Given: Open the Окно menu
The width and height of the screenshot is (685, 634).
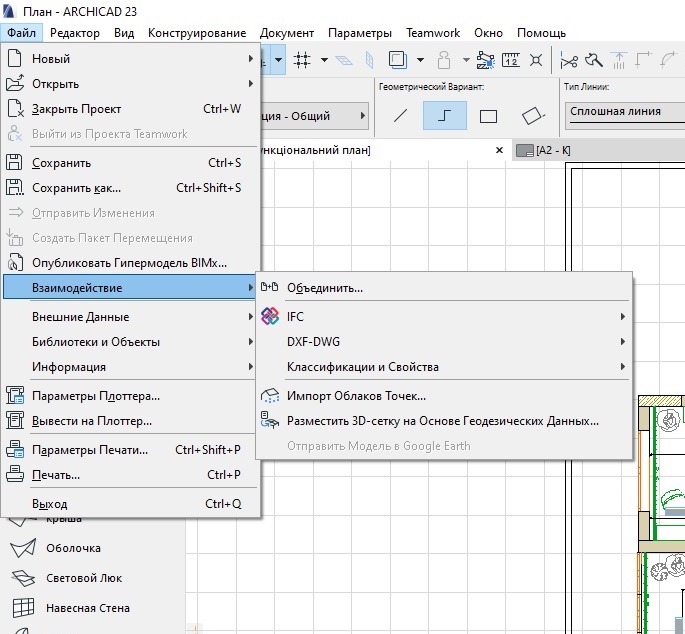Looking at the screenshot, I should coord(488,33).
